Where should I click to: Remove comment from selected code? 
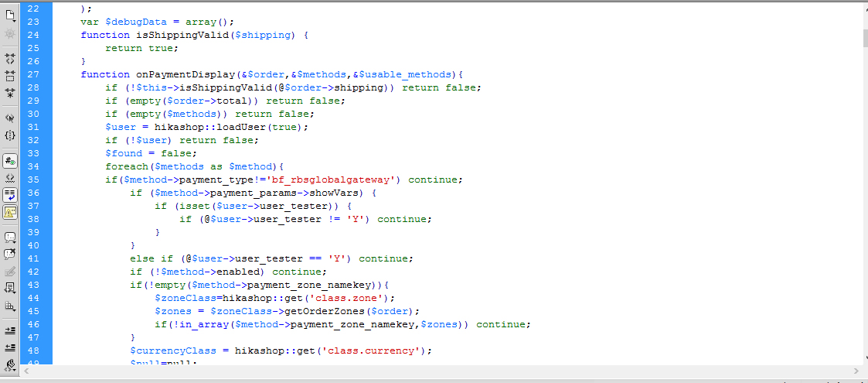point(10,255)
